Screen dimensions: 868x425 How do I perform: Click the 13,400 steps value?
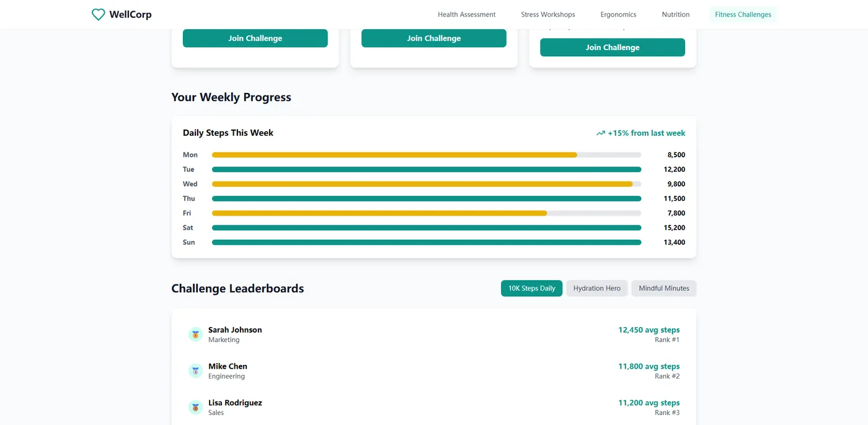coord(674,242)
